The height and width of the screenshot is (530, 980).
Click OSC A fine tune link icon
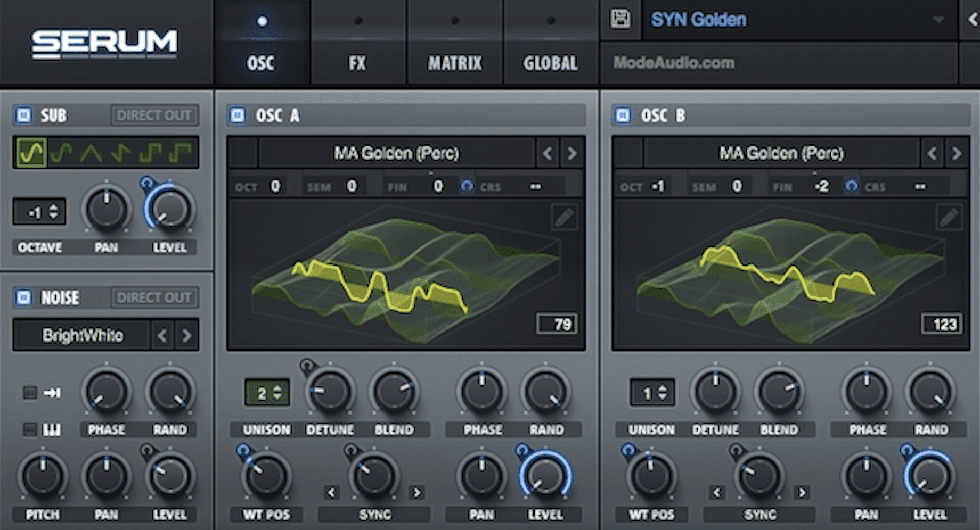(x=467, y=186)
